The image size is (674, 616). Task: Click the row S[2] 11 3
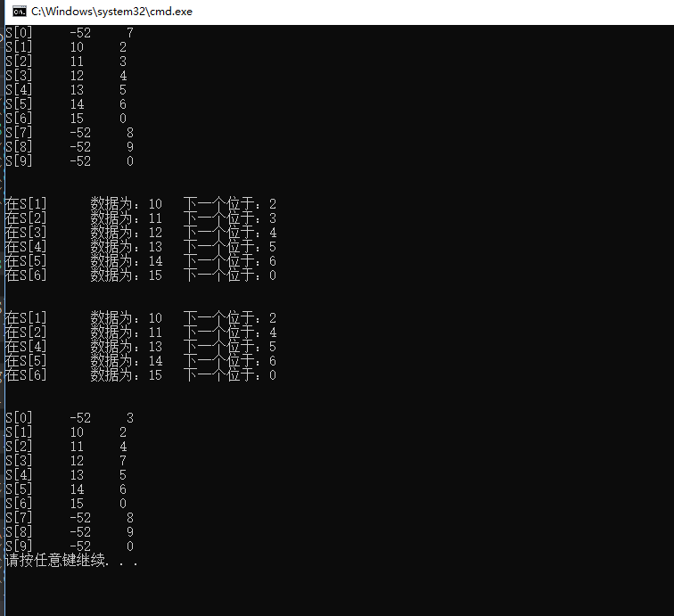point(66,62)
